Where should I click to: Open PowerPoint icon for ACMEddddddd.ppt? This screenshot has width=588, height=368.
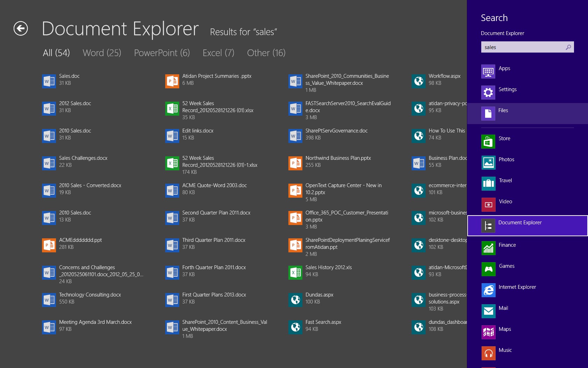click(x=49, y=245)
